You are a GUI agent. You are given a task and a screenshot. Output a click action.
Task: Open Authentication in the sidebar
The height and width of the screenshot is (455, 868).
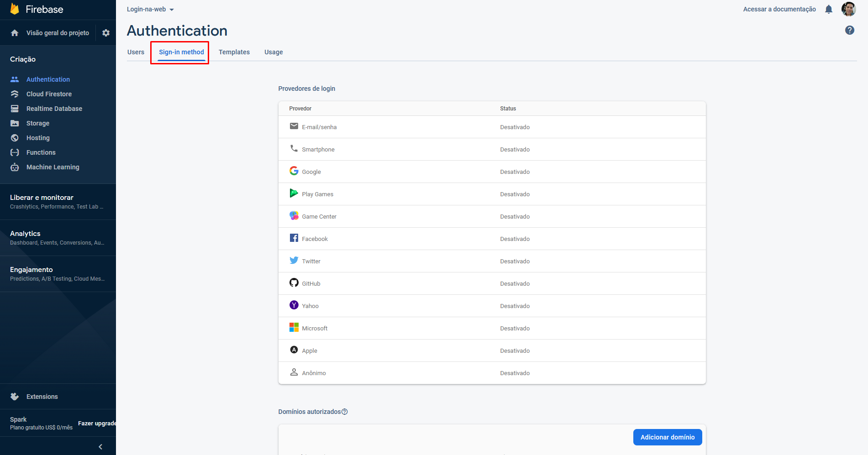tap(48, 79)
